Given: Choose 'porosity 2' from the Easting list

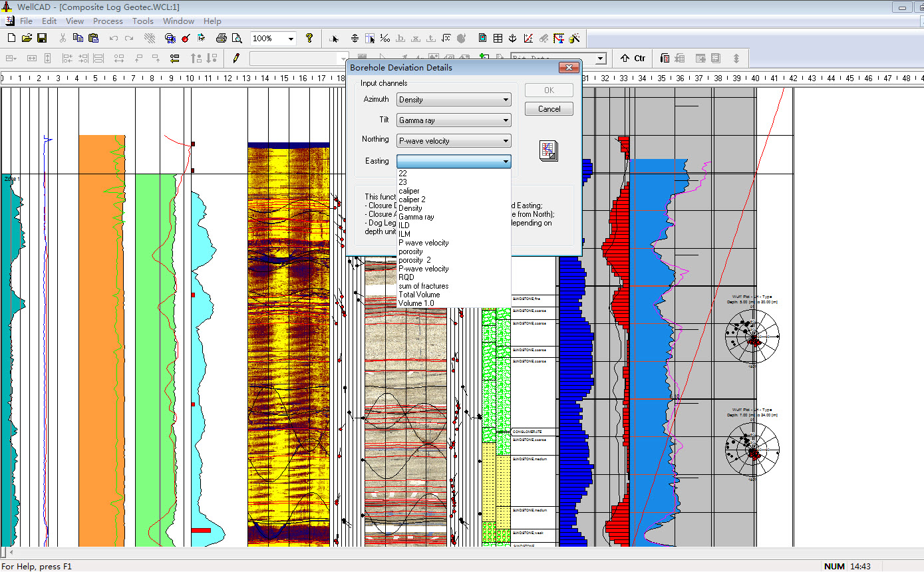Looking at the screenshot, I should [454, 260].
